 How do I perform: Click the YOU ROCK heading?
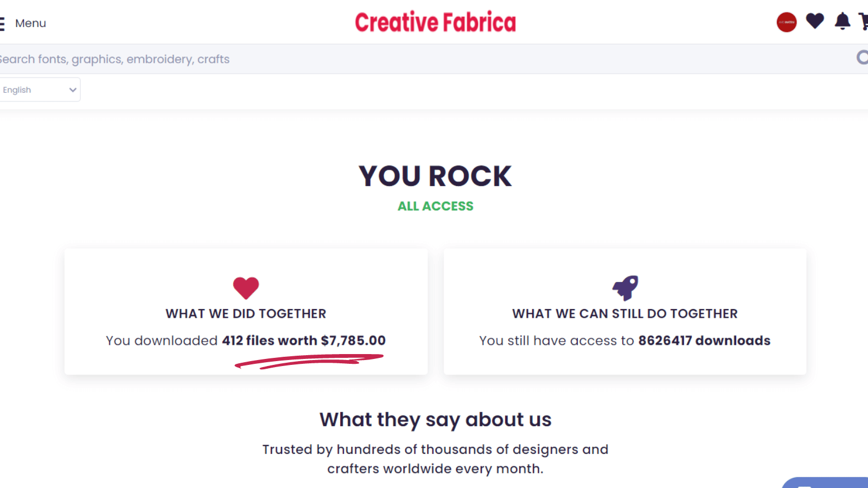(x=435, y=176)
